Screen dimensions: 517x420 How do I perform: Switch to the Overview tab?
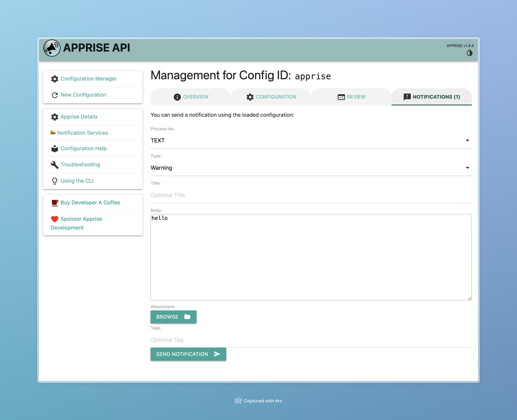point(191,97)
